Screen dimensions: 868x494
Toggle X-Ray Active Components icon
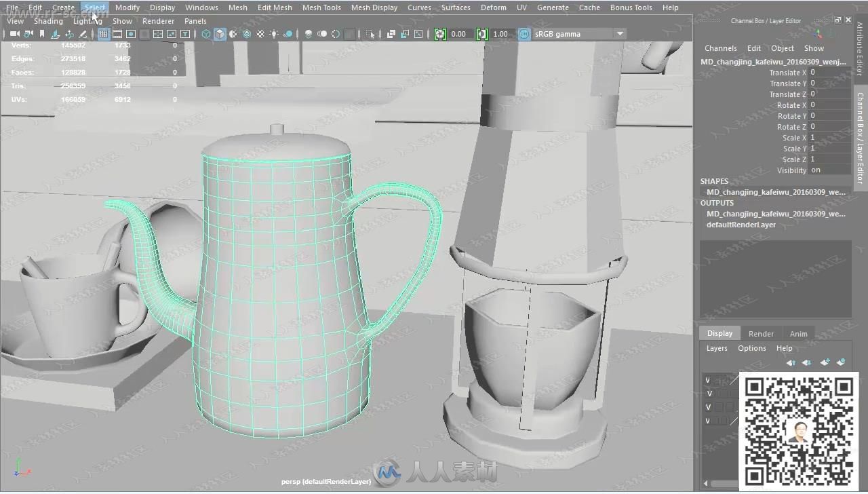405,34
